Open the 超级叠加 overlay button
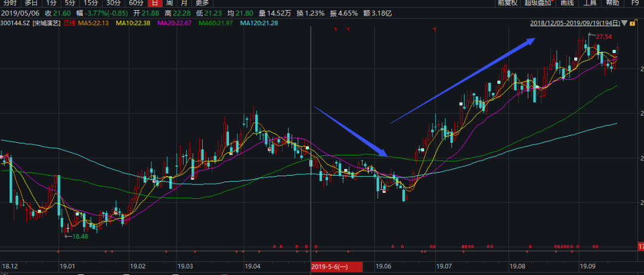The image size is (644, 275). coord(538,2)
